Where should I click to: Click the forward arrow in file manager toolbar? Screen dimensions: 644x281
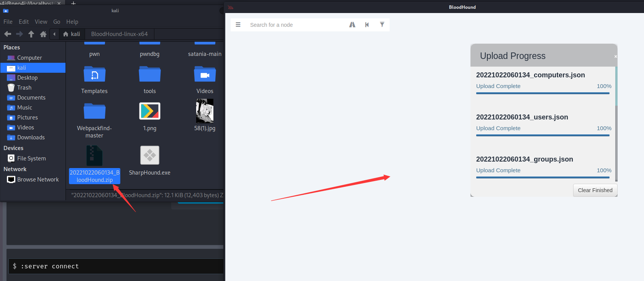(19, 34)
